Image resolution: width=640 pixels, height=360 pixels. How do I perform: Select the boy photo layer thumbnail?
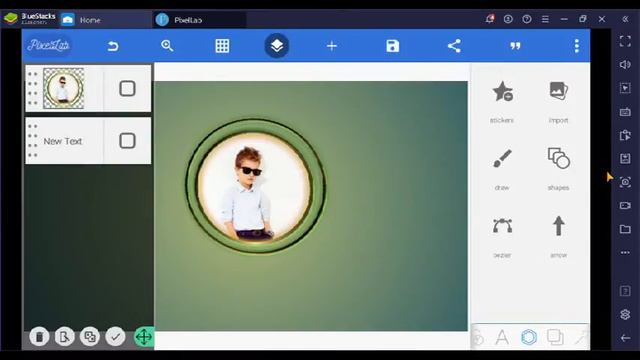pyautogui.click(x=63, y=89)
